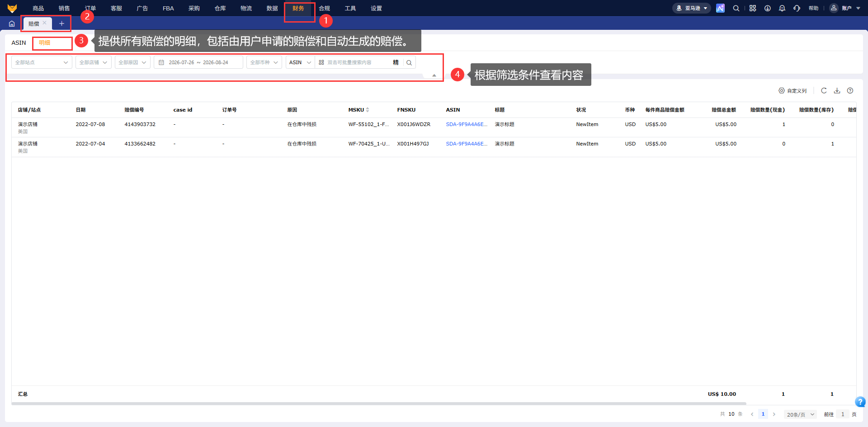The height and width of the screenshot is (427, 868).
Task: Switch to the ASIN sub-tab
Action: [x=19, y=42]
